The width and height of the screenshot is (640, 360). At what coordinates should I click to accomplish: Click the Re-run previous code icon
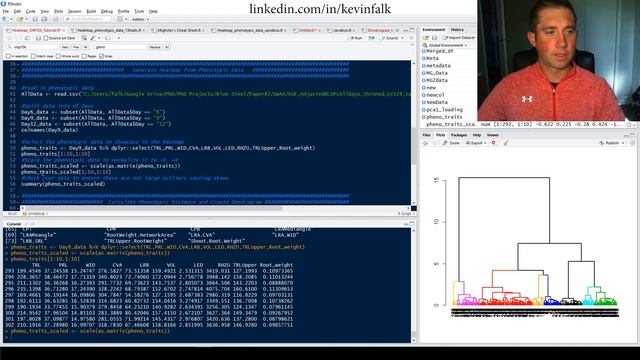pyautogui.click(x=371, y=38)
